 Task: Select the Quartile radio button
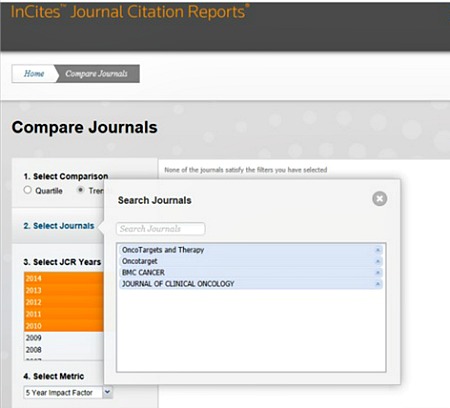[x=28, y=190]
